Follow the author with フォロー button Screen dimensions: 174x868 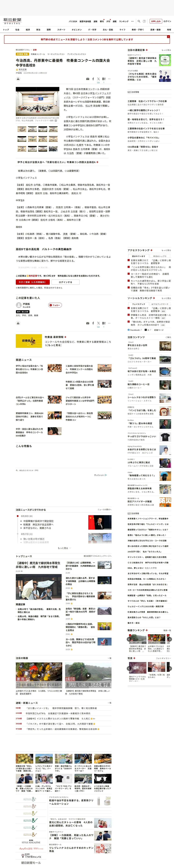point(55,305)
